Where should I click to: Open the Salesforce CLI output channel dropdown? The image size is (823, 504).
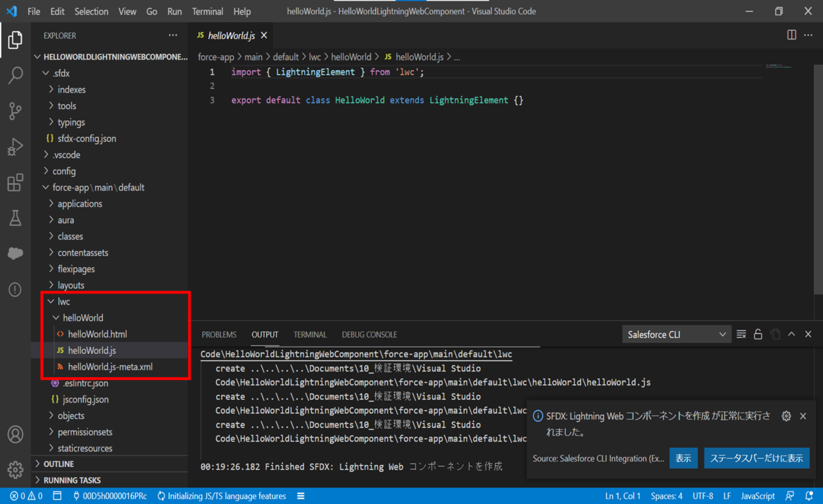click(676, 335)
